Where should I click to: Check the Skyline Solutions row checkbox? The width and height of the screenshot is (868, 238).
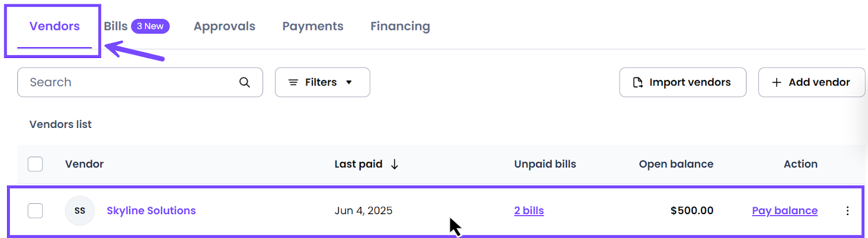click(35, 211)
